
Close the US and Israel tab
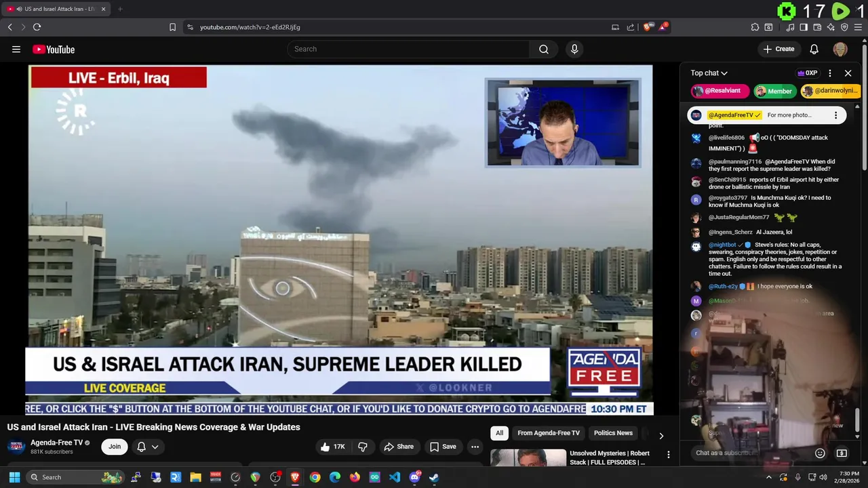pyautogui.click(x=104, y=9)
